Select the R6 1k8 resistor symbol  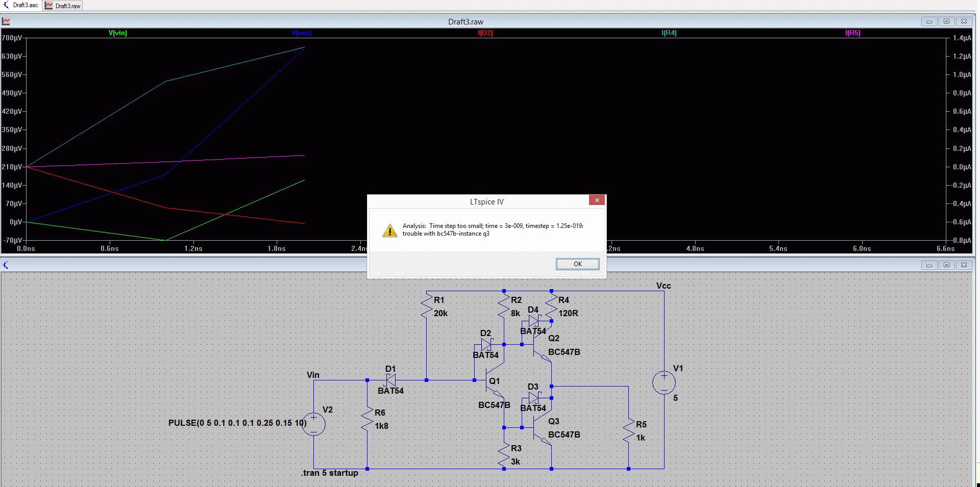tap(367, 419)
